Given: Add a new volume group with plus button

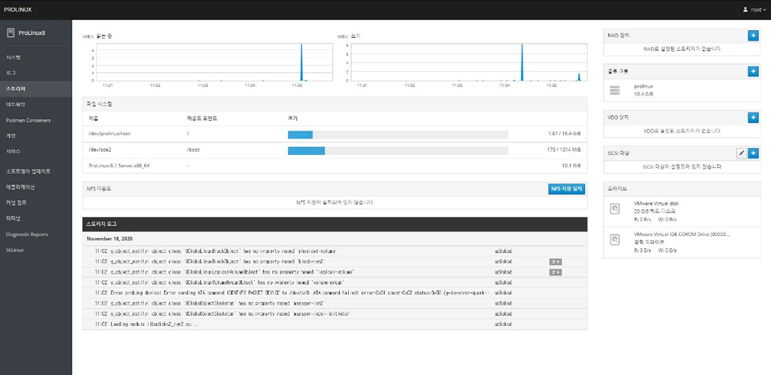Looking at the screenshot, I should (753, 72).
